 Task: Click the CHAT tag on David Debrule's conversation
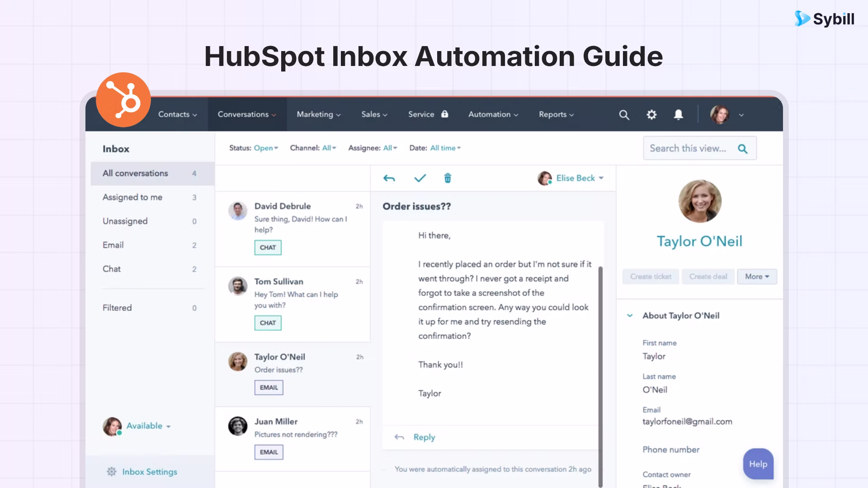[268, 248]
